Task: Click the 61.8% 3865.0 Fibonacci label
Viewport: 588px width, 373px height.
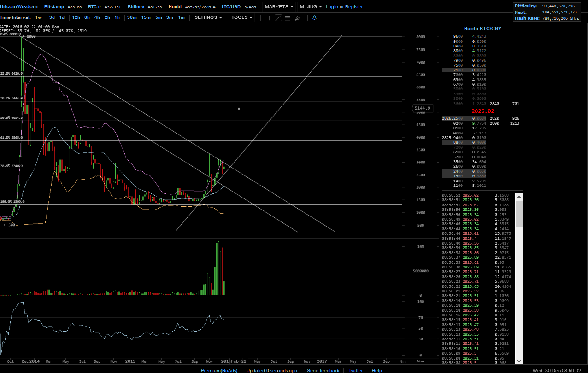Action: click(12, 137)
